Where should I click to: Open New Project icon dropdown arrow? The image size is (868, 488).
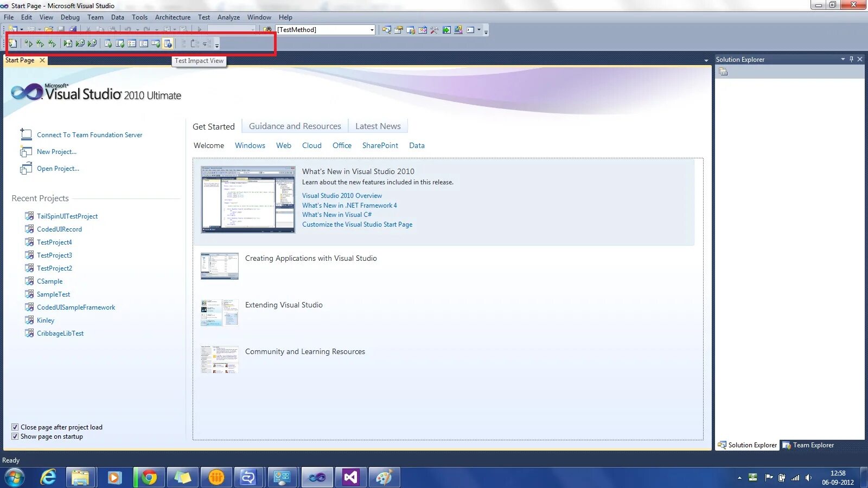21,29
